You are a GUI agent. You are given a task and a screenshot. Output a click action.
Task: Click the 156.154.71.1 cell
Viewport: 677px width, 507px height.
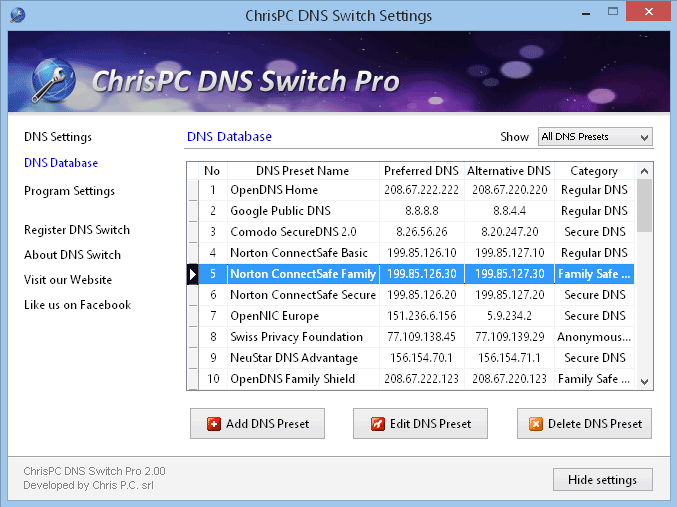click(509, 358)
